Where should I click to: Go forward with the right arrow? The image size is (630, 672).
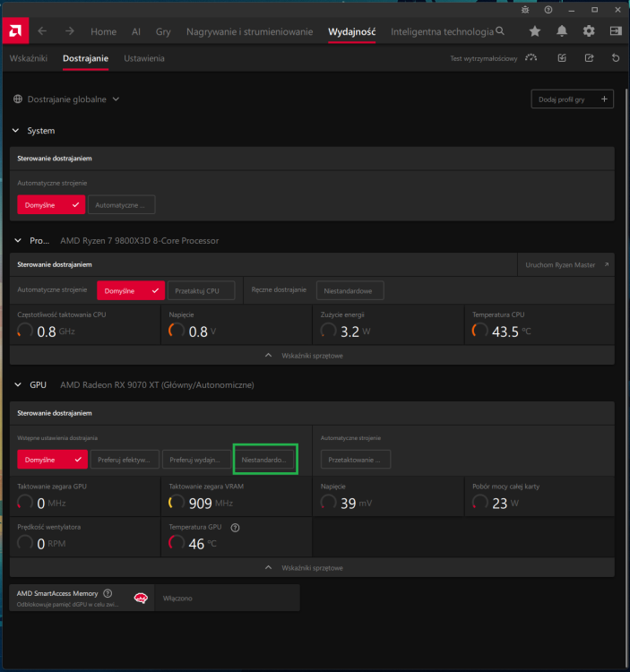69,31
